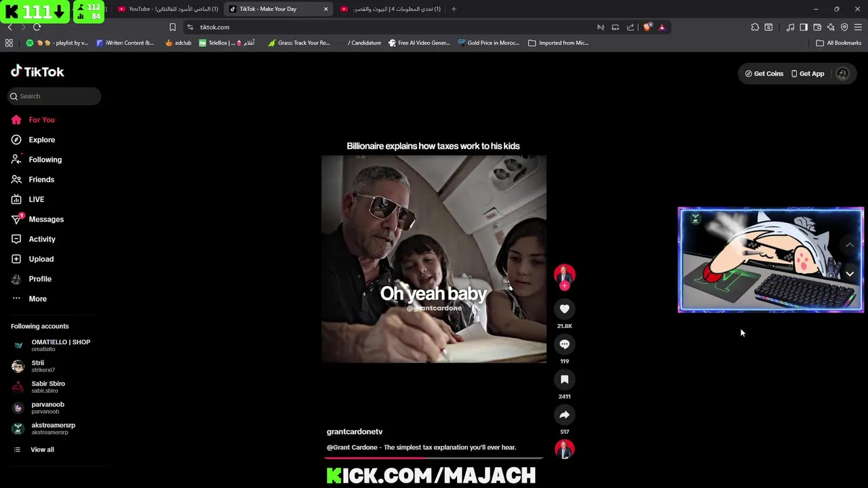Follow grantcardonetv with the plus badge
Screen dimensions: 868x488
pos(564,286)
